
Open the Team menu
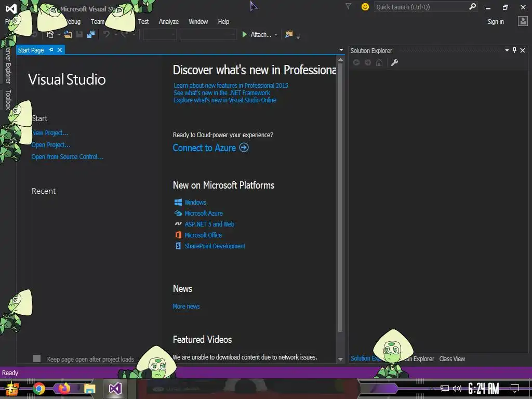(97, 21)
